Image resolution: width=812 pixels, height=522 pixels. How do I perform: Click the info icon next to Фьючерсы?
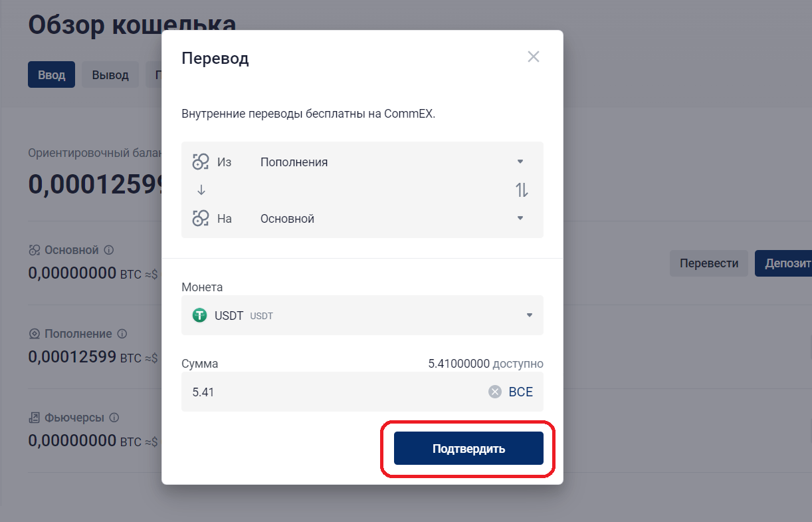tap(114, 418)
